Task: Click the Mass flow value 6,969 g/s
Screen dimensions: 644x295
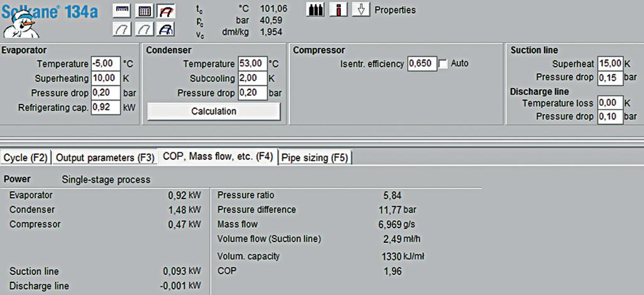Action: click(x=398, y=225)
